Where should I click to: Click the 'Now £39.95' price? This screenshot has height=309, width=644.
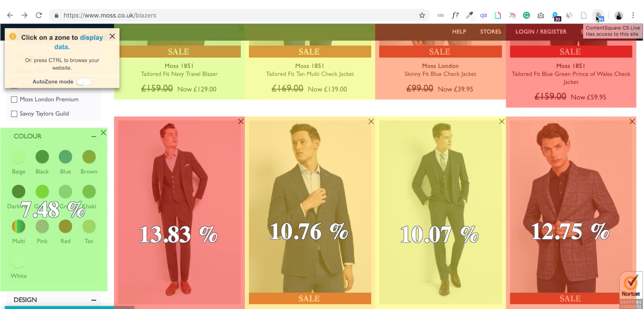[x=456, y=89]
